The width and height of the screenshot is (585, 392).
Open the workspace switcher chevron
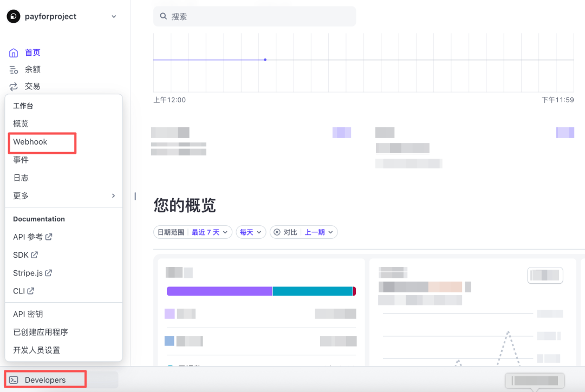114,16
